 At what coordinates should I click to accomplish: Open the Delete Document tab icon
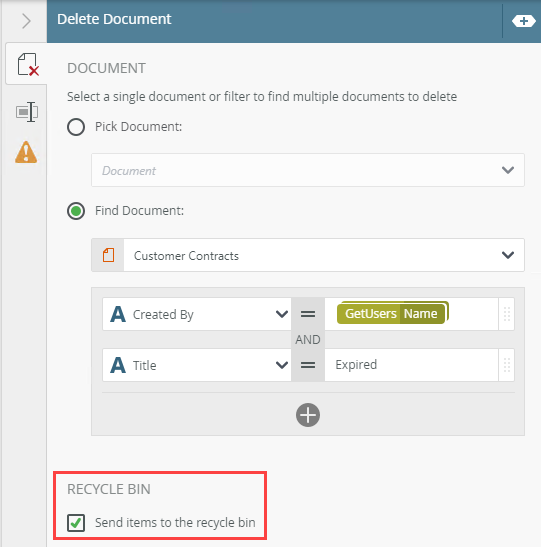28,65
